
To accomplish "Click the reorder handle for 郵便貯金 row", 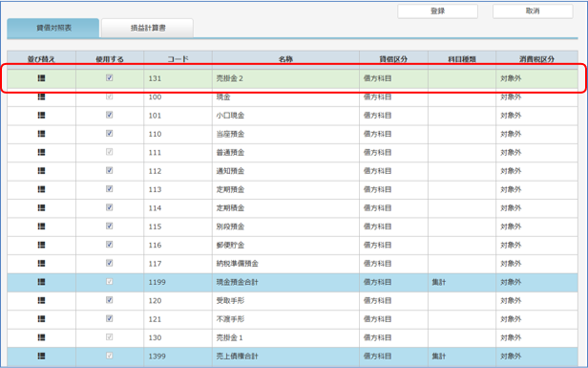I will click(x=41, y=245).
